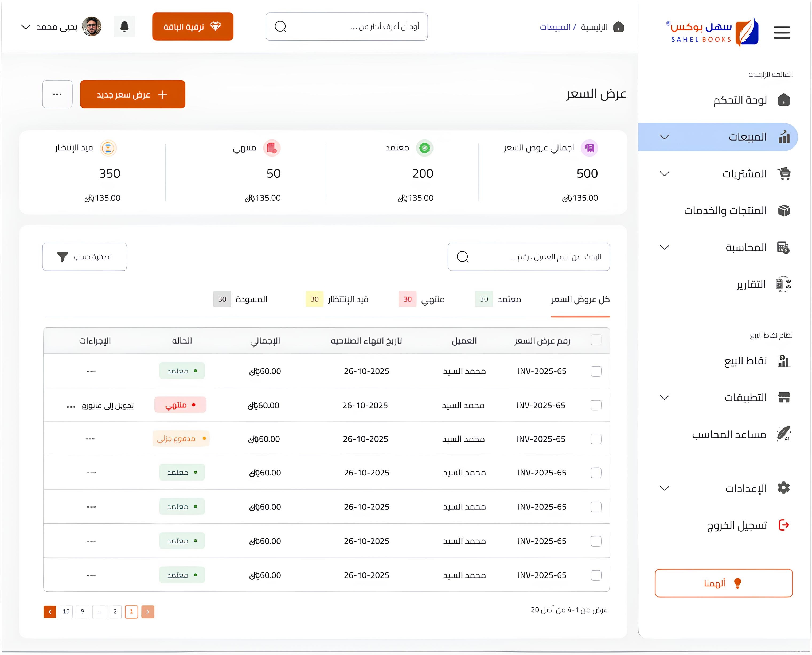Click the table search magnifier icon
Viewport: 812px width, 655px height.
(463, 257)
